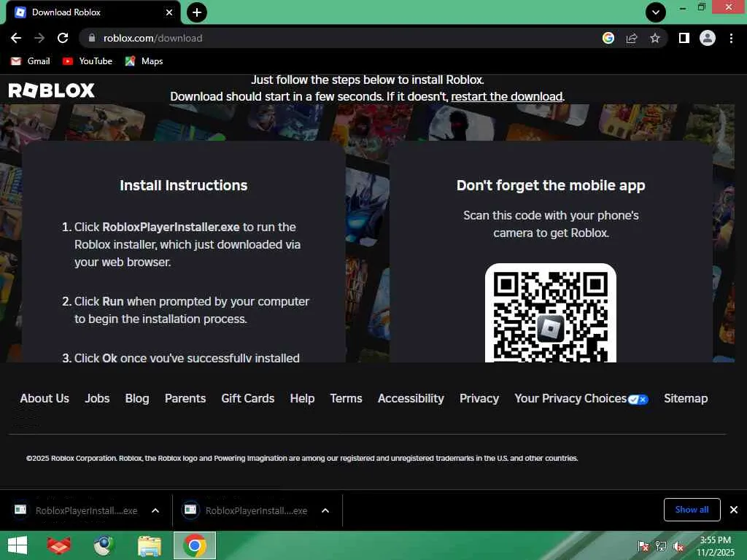The height and width of the screenshot is (560, 747).
Task: Open the red app in taskbar
Action: pos(58,545)
